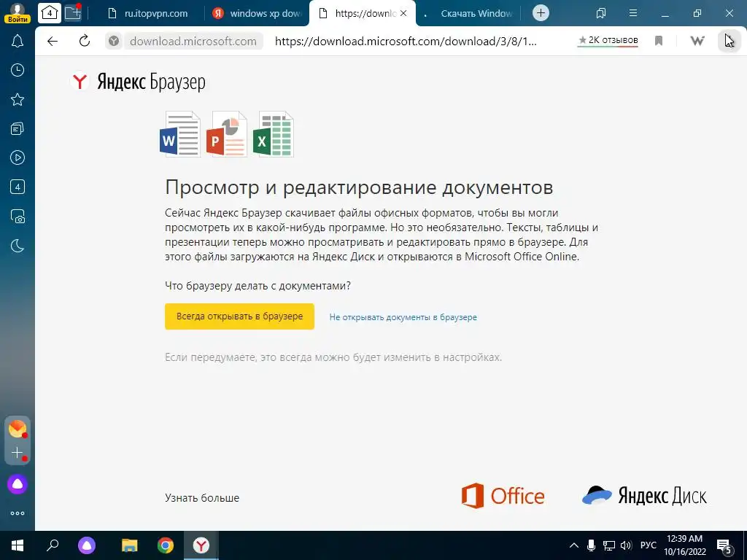Open Chrome from taskbar
Screen dimensions: 747x560
pos(166,545)
